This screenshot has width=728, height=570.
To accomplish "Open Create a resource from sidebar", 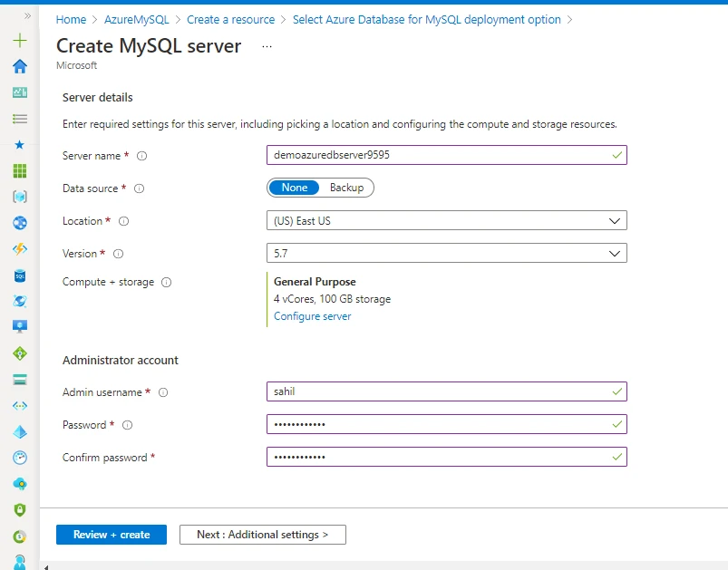I will 18,40.
